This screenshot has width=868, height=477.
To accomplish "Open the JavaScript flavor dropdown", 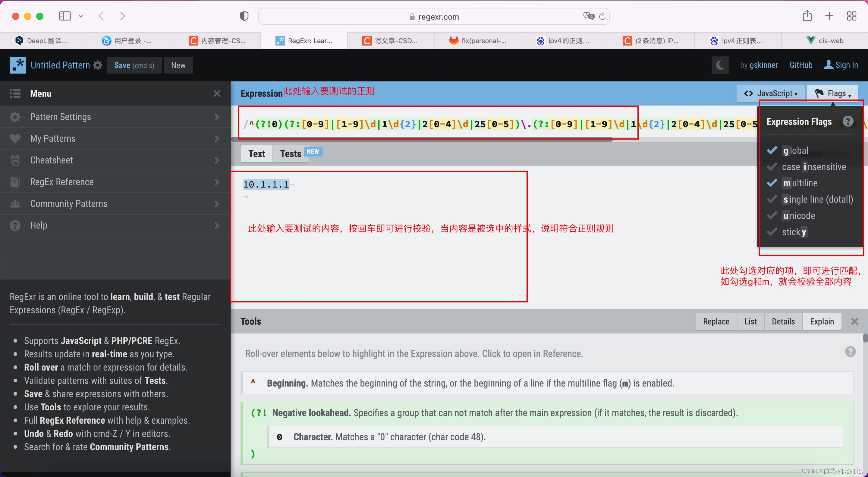I will [771, 93].
